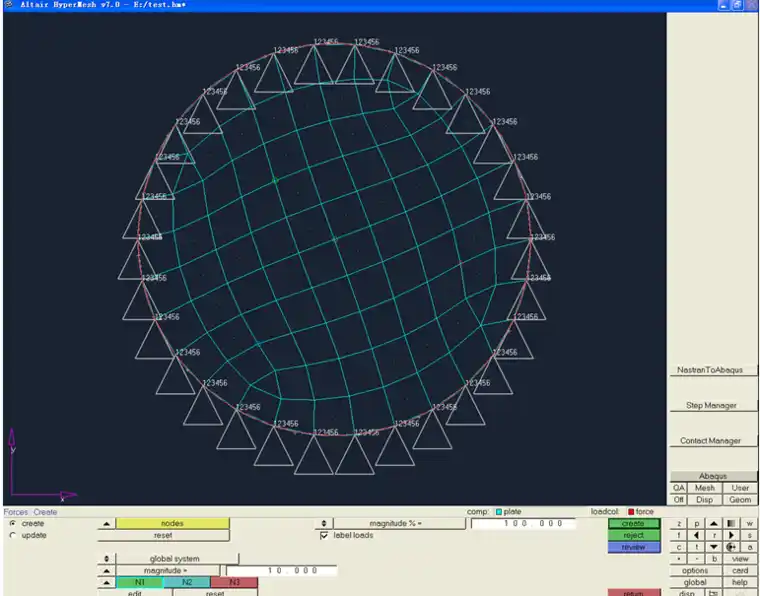Viewport: 760px width, 596px height.
Task: Open the 'global' panel
Action: (x=696, y=582)
